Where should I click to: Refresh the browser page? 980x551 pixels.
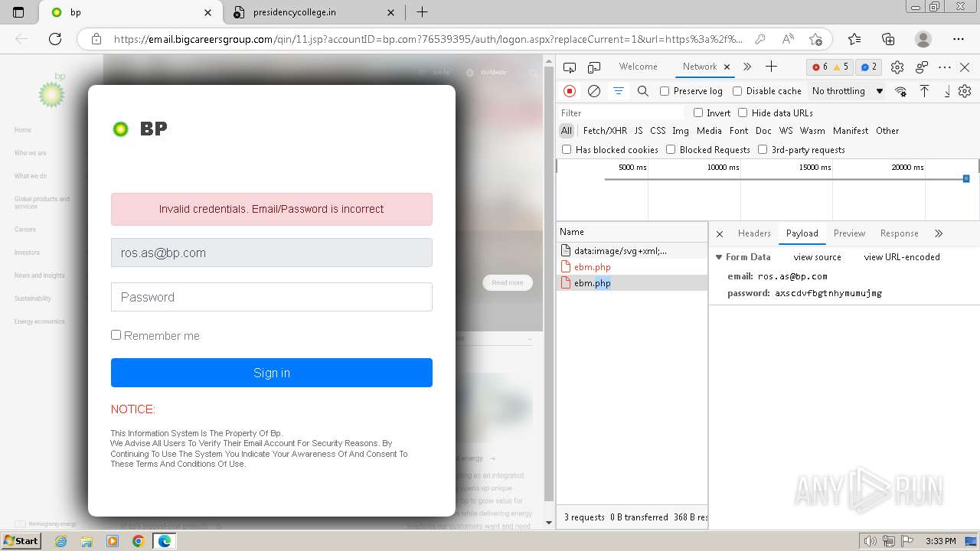[x=55, y=39]
